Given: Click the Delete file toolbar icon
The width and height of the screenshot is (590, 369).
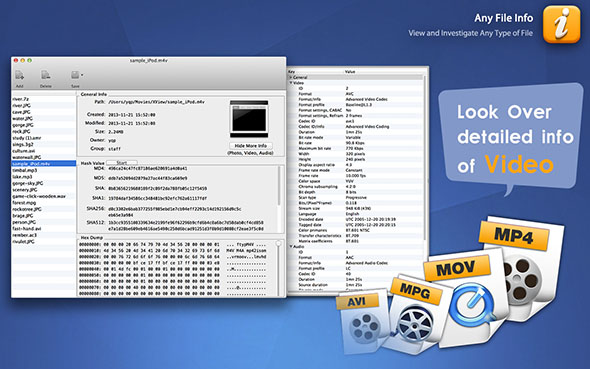Looking at the screenshot, I should 46,75.
